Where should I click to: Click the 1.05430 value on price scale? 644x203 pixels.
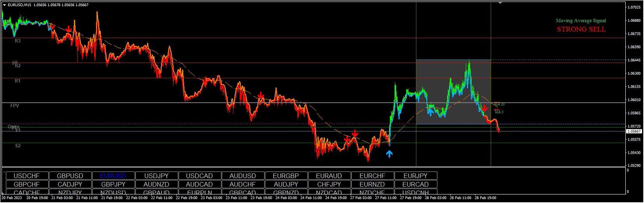click(x=634, y=153)
